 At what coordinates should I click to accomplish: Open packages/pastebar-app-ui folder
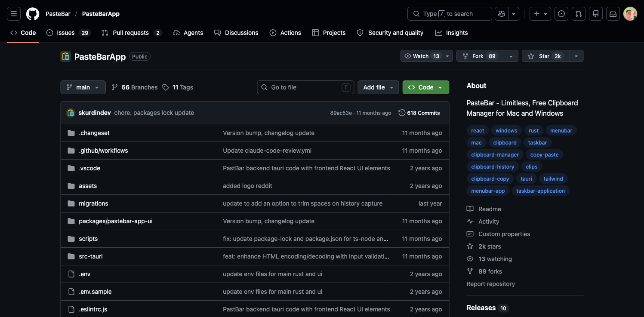tap(116, 221)
